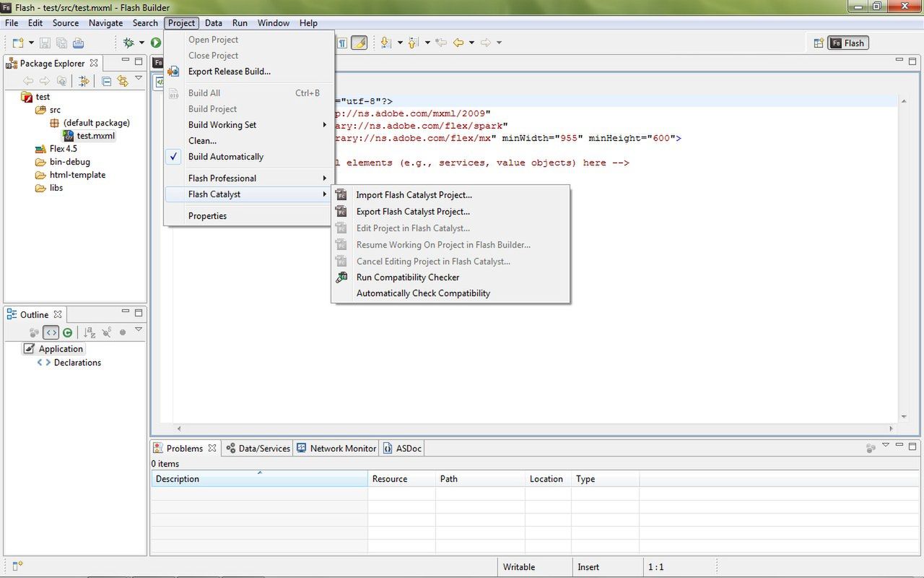This screenshot has width=924, height=578.
Task: Click the green refresh icon in Outline
Action: coord(67,332)
